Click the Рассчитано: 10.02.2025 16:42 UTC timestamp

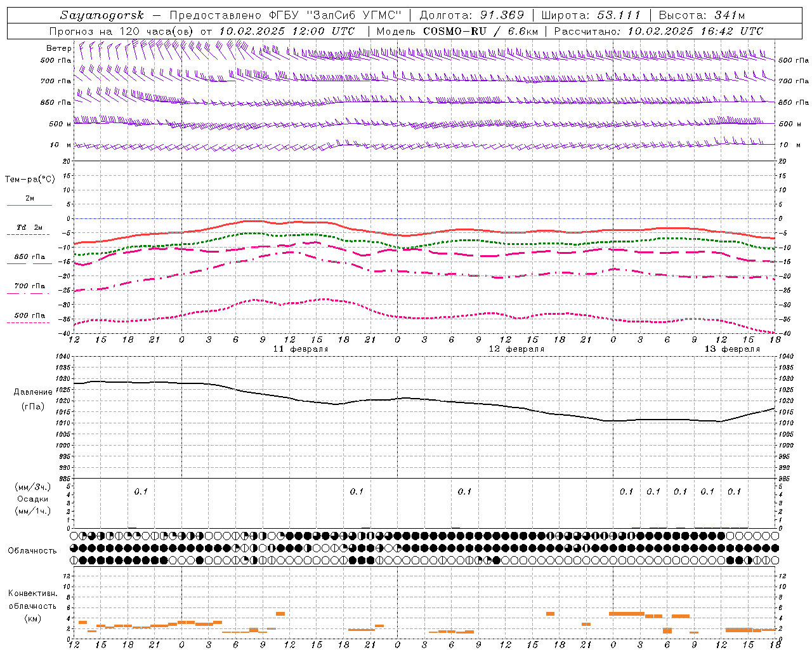coord(658,31)
